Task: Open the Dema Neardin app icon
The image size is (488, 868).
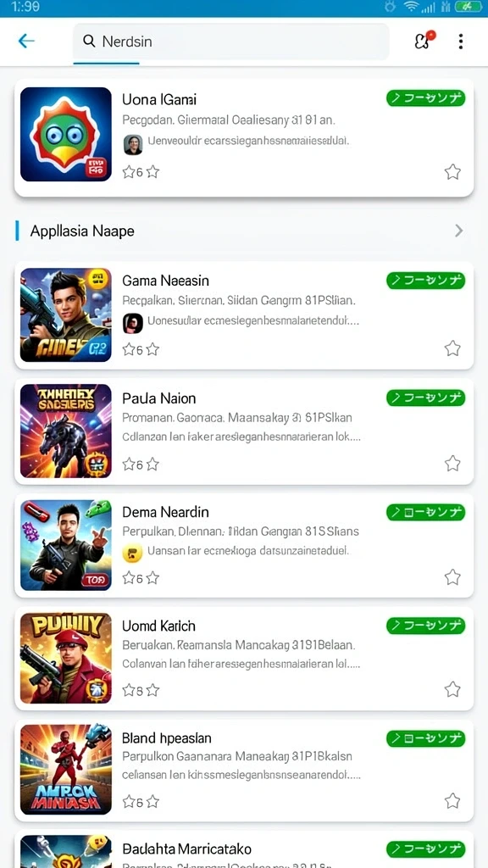Action: [x=66, y=545]
